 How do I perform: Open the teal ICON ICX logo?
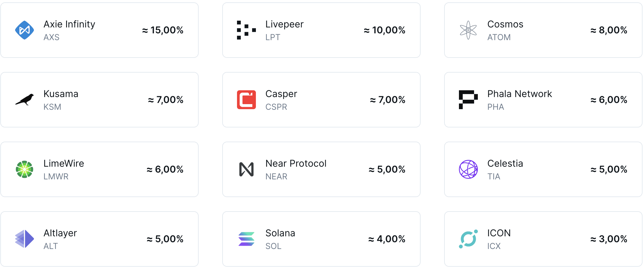(x=468, y=239)
